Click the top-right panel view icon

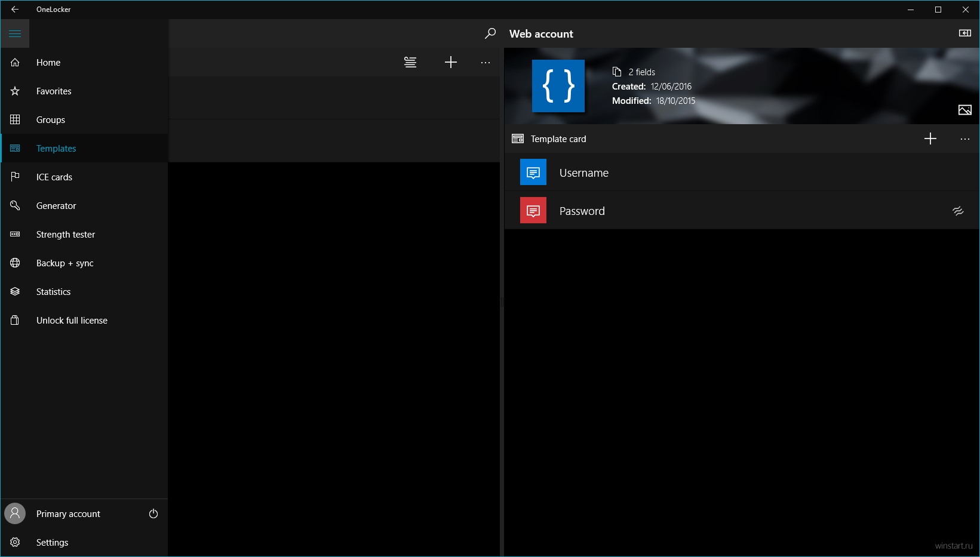[965, 33]
